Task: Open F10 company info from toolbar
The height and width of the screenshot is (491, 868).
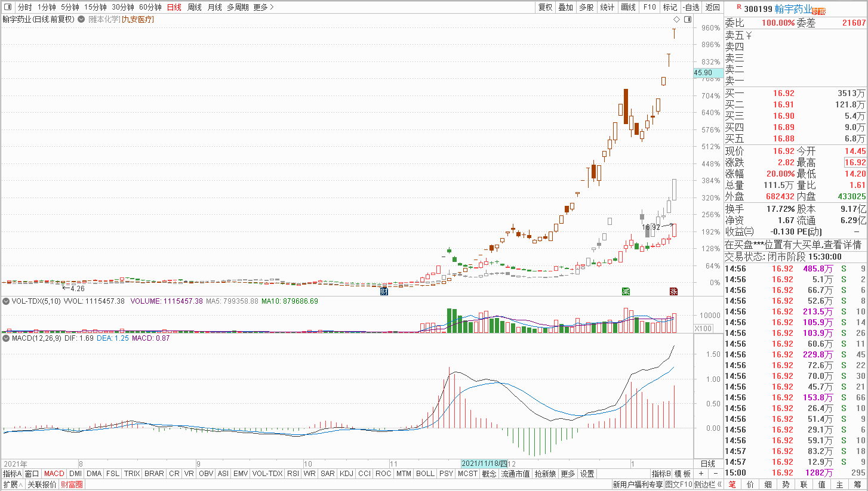Action: click(x=649, y=7)
